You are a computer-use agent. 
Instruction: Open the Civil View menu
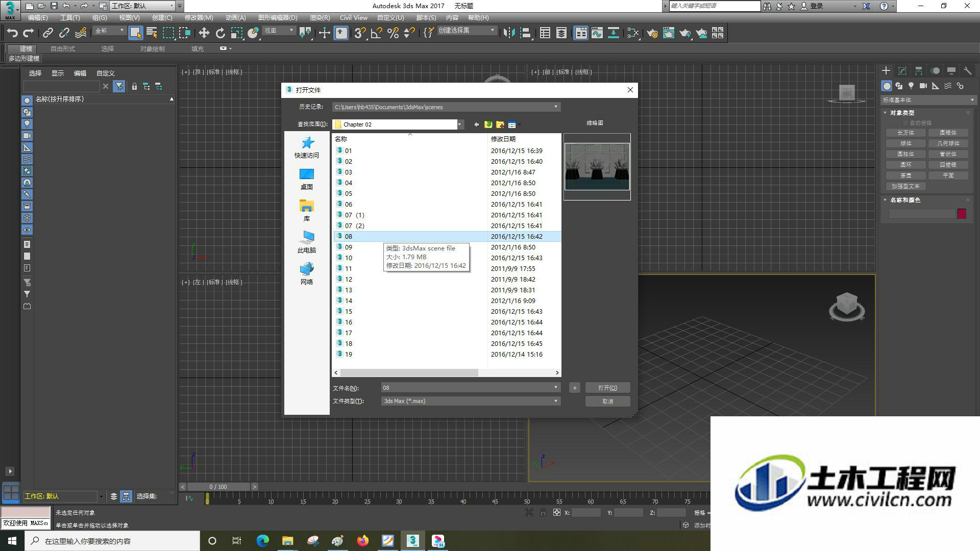point(354,17)
